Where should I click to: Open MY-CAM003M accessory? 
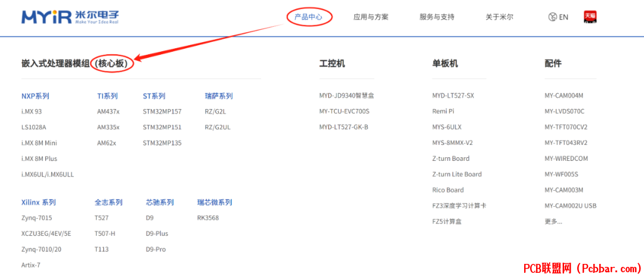(564, 190)
